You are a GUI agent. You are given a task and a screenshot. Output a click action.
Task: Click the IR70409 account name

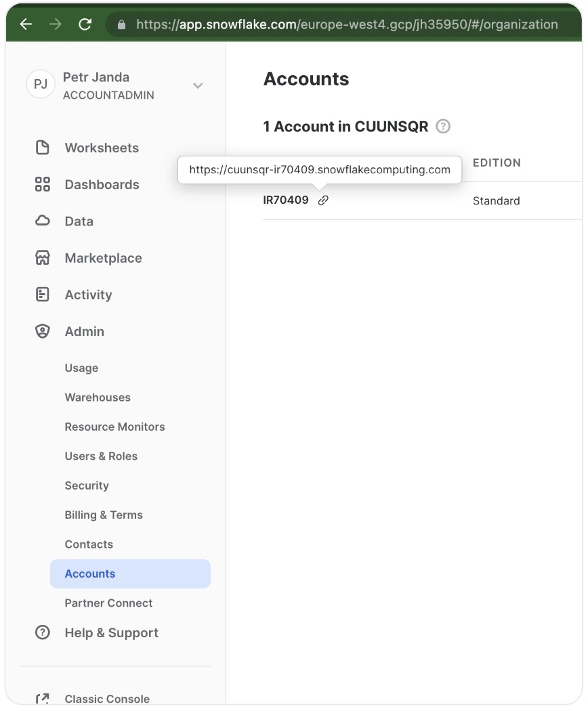click(286, 200)
